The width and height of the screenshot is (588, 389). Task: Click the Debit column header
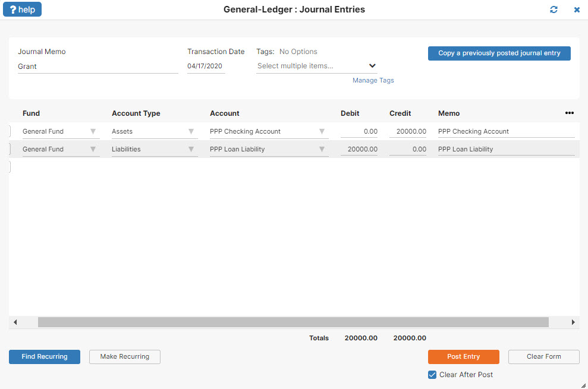click(350, 113)
